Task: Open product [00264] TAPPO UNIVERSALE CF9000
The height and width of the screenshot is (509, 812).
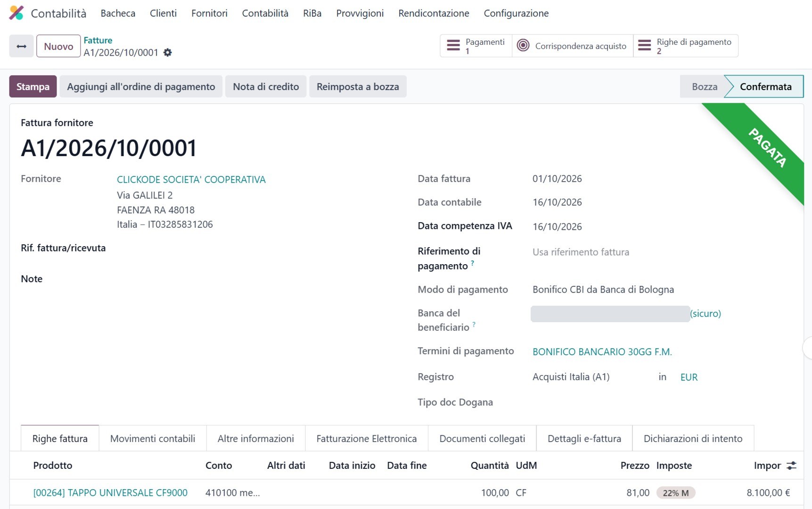Action: [110, 492]
